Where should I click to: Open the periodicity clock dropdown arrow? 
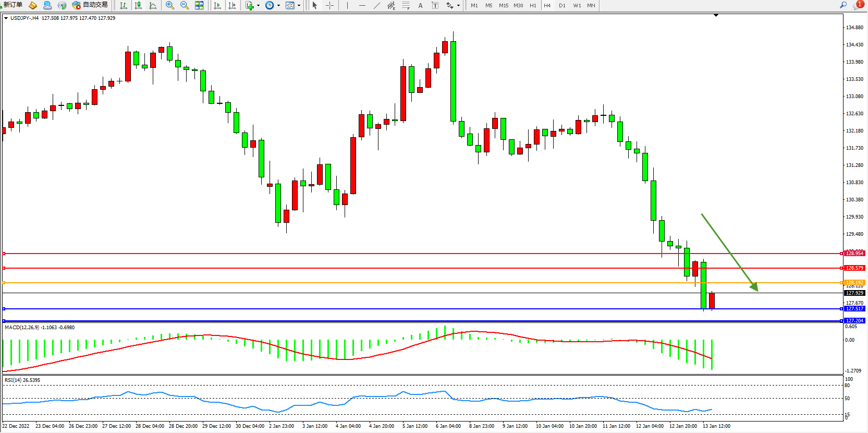pyautogui.click(x=278, y=6)
